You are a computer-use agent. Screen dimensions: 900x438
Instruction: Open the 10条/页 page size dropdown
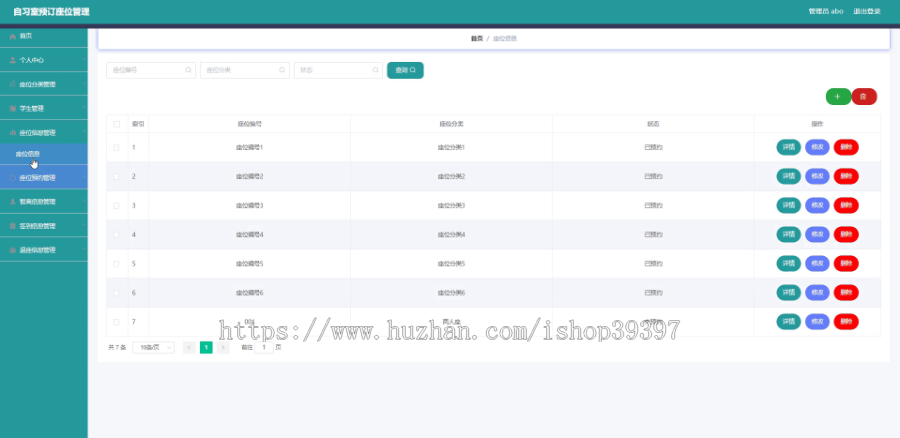click(153, 347)
